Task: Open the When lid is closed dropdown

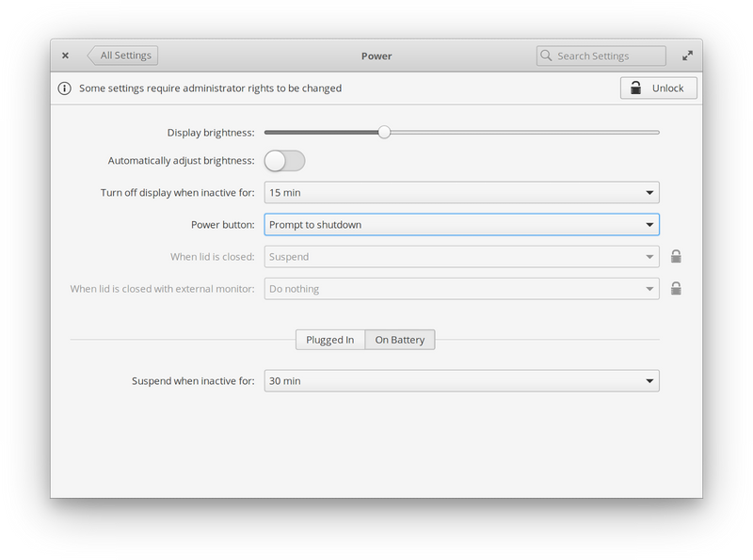Action: pyautogui.click(x=461, y=256)
